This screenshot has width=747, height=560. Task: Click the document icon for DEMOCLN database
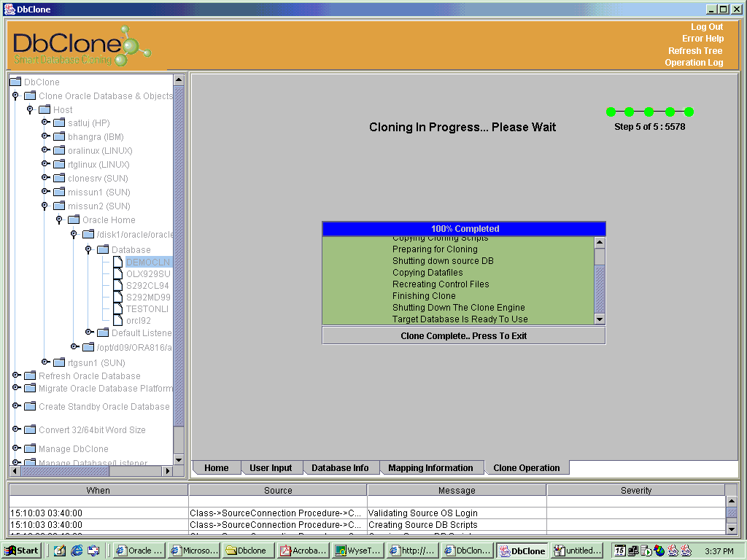tap(117, 262)
